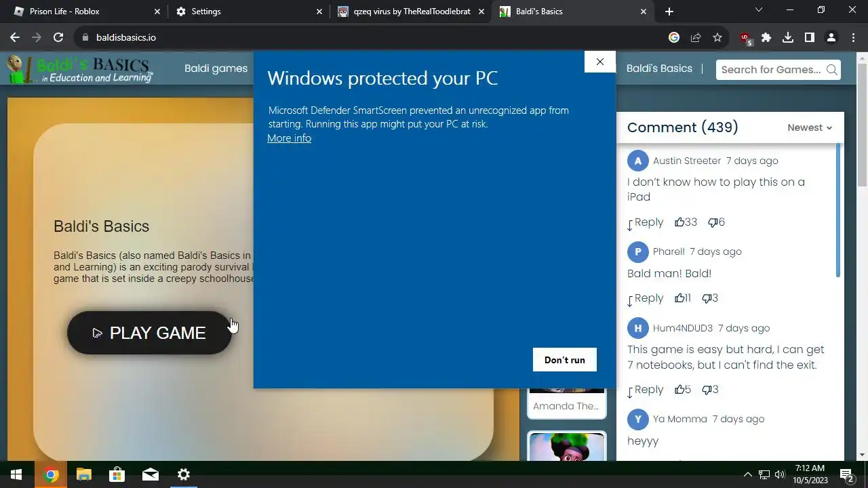Reply to Pharell's comment

tap(646, 298)
